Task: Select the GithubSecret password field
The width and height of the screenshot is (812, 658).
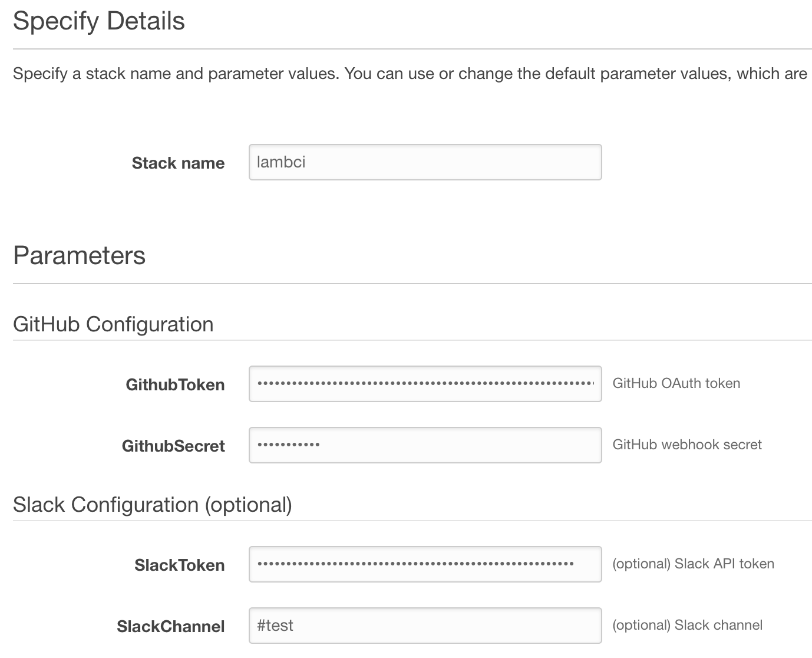Action: pyautogui.click(x=425, y=445)
